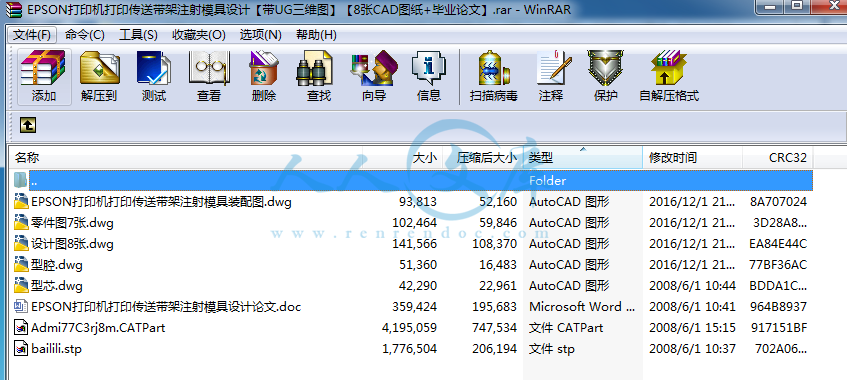
Task: Click the icon of 型腔.dwg
Action: click(x=21, y=264)
